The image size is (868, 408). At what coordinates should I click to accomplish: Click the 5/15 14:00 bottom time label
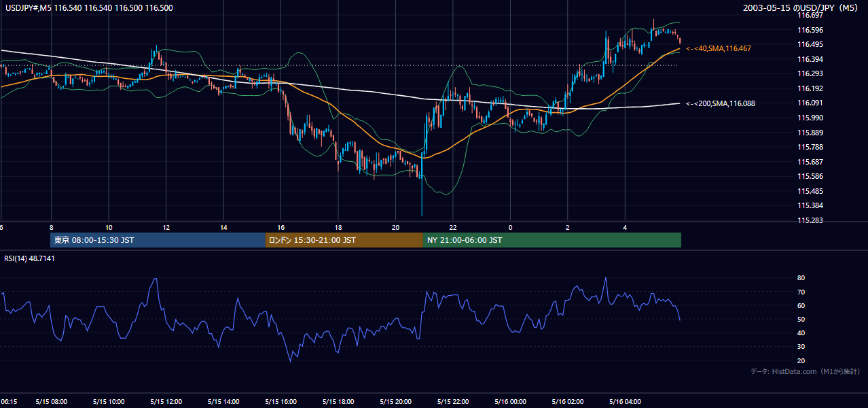tap(223, 402)
